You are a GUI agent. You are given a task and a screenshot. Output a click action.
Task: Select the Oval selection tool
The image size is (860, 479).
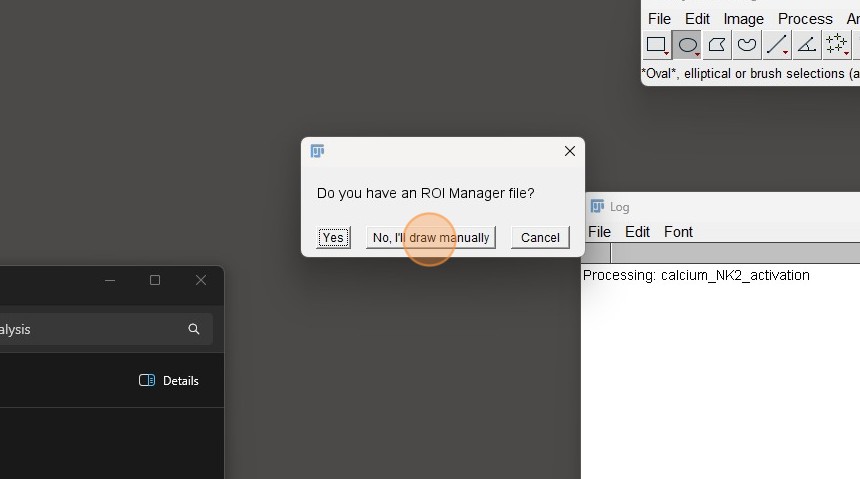point(687,45)
